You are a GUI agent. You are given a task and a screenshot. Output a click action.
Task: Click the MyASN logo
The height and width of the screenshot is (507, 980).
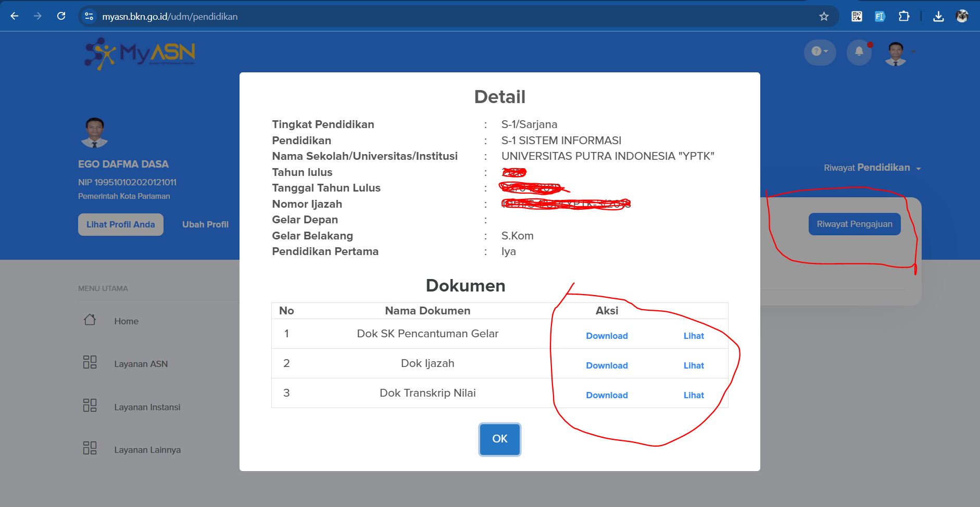(x=140, y=53)
